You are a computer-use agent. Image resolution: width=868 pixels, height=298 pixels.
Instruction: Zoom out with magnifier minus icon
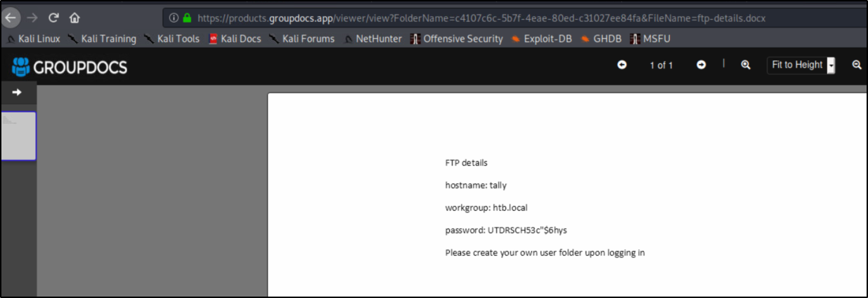click(x=857, y=65)
